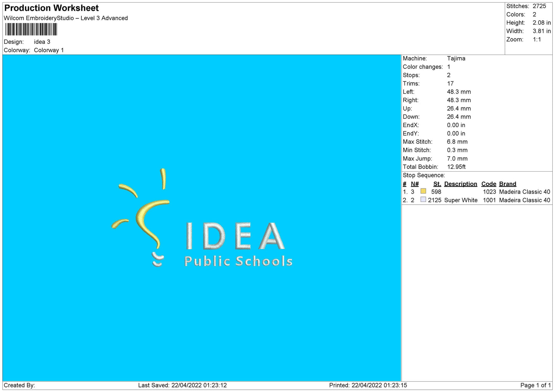
Task: Click the 'Created By:' label
Action: tap(19, 385)
